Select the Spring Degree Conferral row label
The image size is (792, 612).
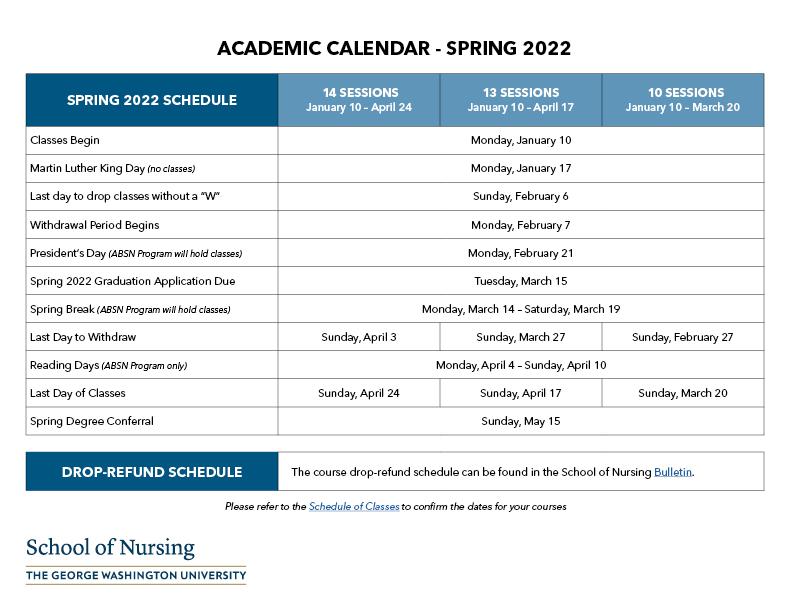[x=91, y=421]
